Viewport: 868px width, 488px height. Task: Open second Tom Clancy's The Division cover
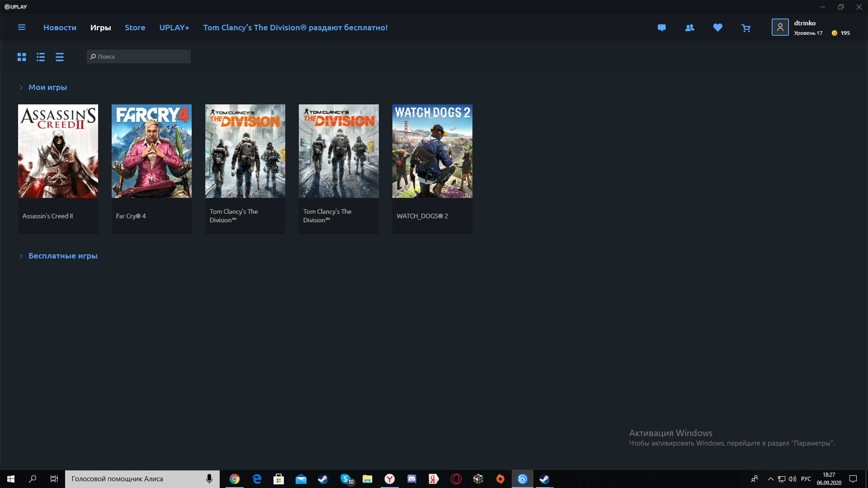339,151
